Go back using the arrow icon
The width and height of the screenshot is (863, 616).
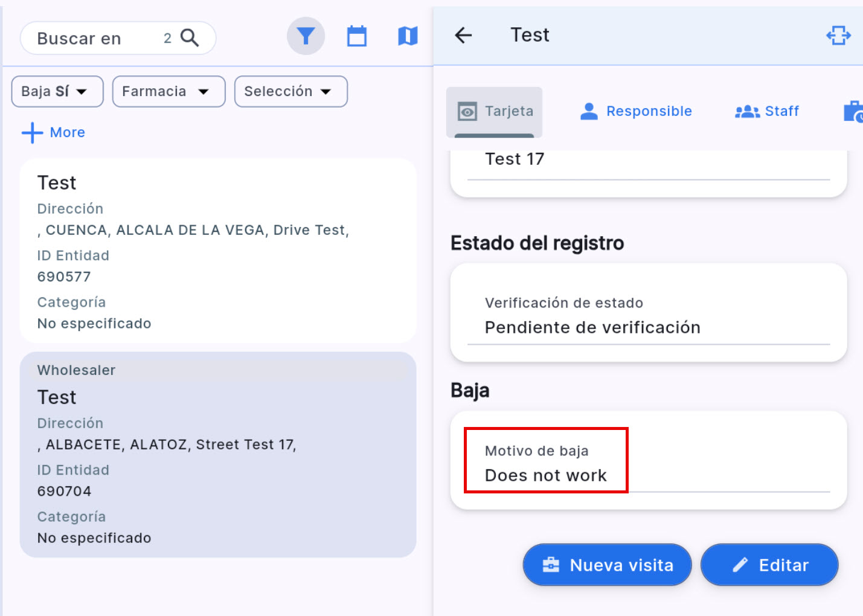463,35
